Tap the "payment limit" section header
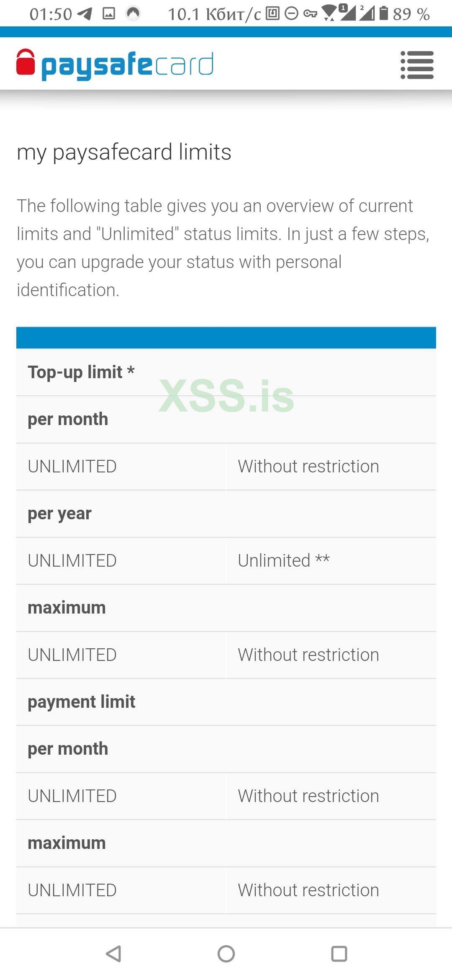The image size is (452, 980). click(82, 701)
